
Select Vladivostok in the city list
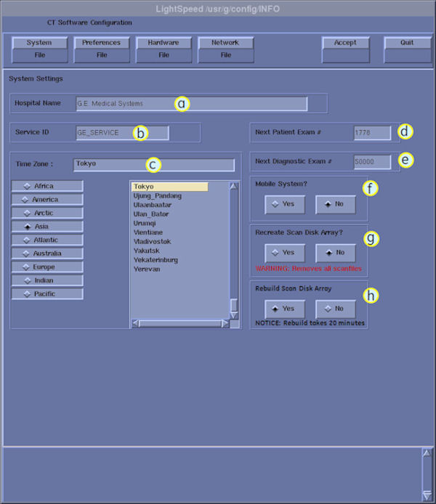153,241
